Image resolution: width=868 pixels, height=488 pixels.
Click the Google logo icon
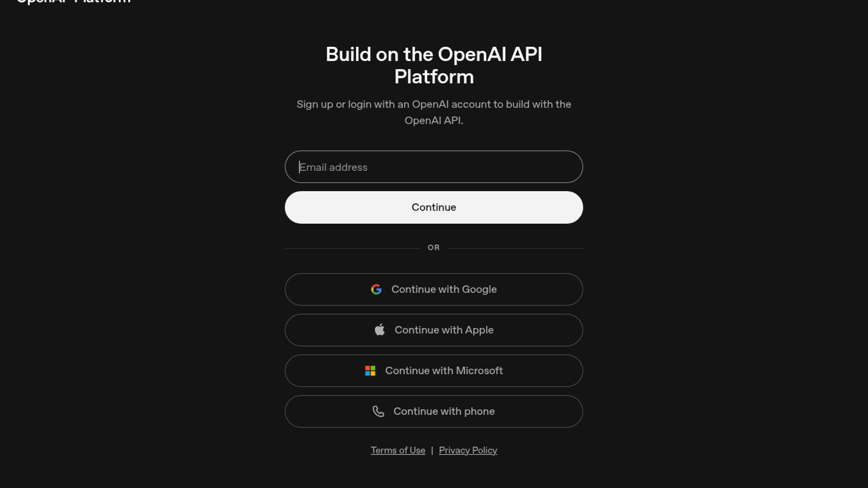click(x=376, y=290)
